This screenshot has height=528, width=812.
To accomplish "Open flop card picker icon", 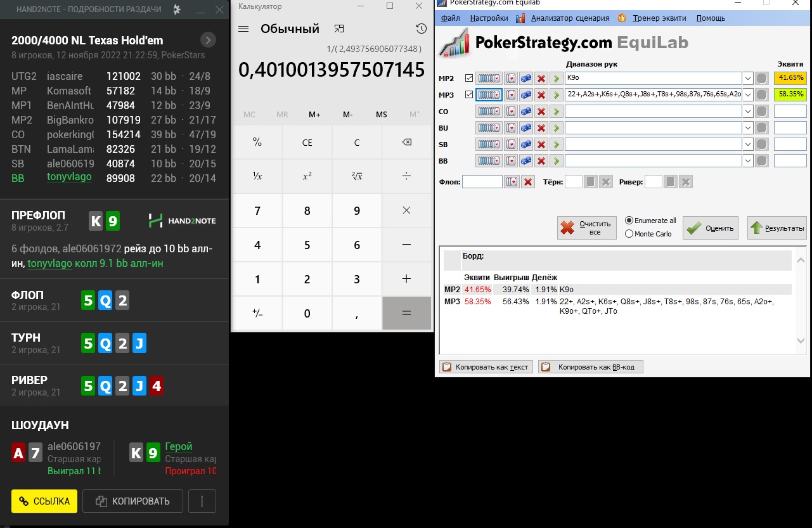I will [512, 182].
